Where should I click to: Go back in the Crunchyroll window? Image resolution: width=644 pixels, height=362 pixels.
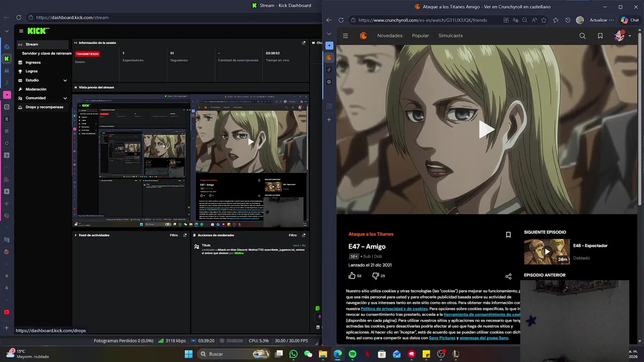[329, 20]
